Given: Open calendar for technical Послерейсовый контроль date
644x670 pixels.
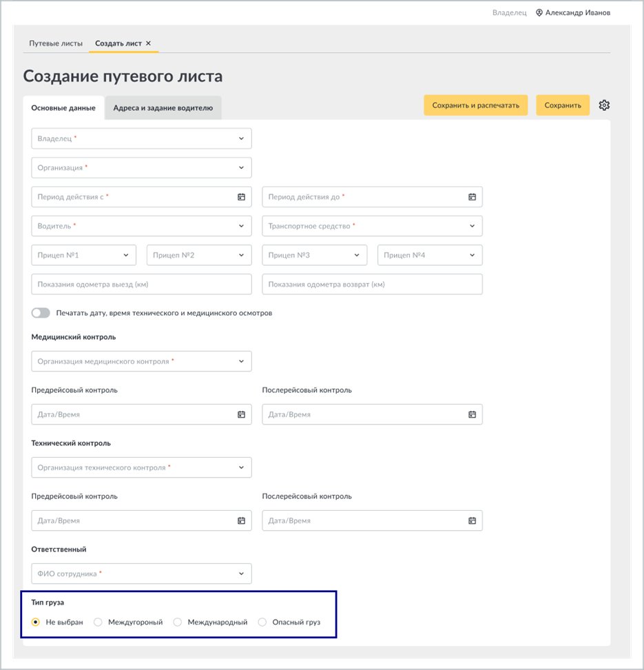Looking at the screenshot, I should 472,520.
